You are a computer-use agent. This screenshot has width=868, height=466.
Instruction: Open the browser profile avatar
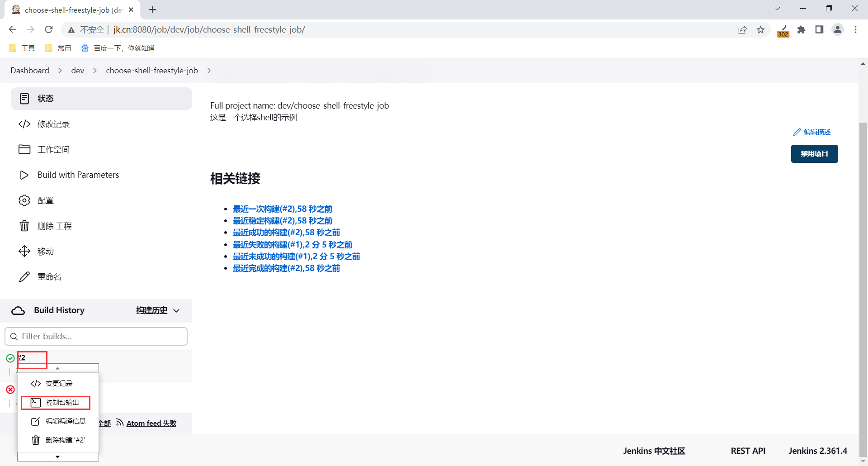(838, 29)
